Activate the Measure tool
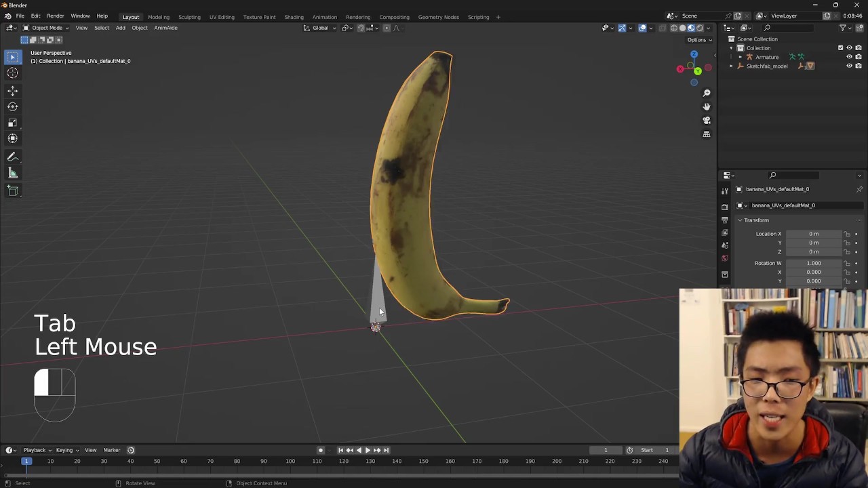 pyautogui.click(x=12, y=174)
